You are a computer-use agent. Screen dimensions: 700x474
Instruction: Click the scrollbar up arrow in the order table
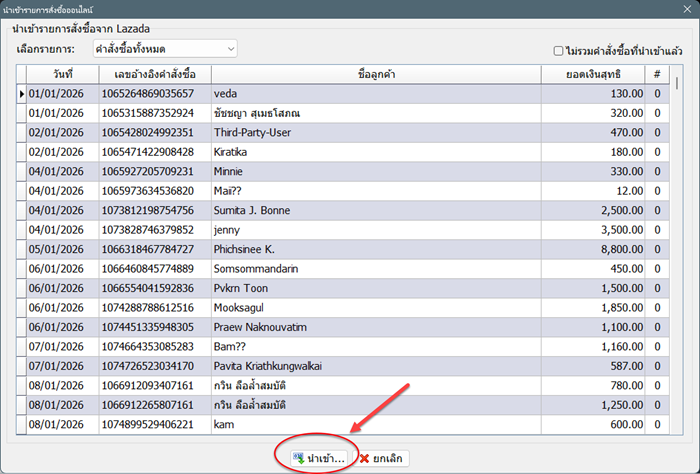[677, 73]
